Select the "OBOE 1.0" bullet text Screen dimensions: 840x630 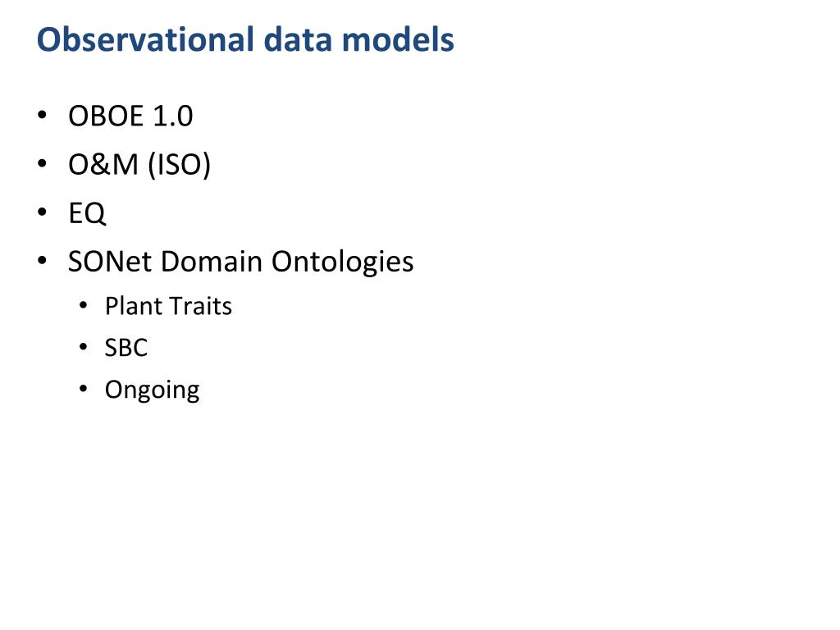[130, 116]
